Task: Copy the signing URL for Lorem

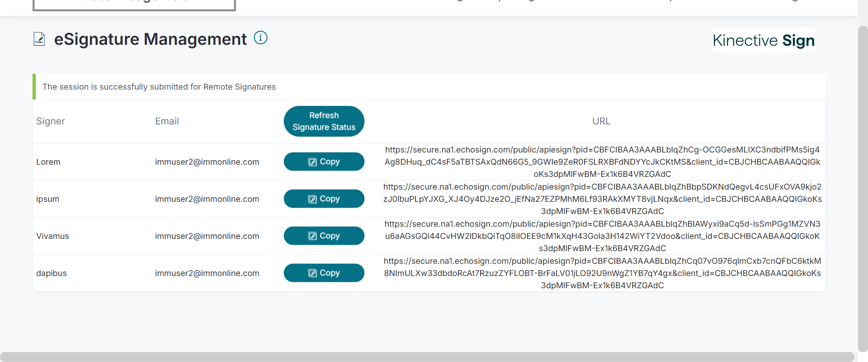Action: click(324, 162)
